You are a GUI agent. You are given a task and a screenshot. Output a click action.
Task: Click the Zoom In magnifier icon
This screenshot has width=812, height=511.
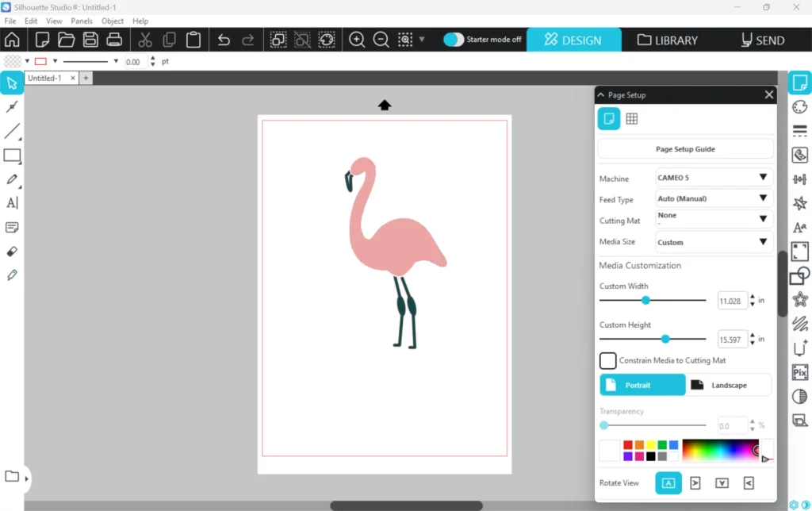(357, 40)
